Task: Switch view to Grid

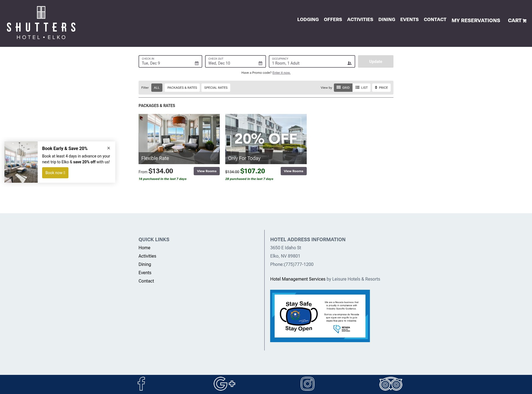Action: pyautogui.click(x=343, y=88)
